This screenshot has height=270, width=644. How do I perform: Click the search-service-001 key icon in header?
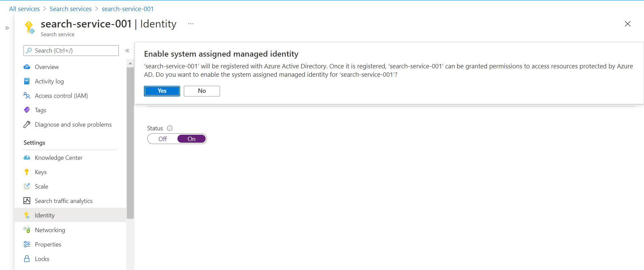pyautogui.click(x=30, y=27)
